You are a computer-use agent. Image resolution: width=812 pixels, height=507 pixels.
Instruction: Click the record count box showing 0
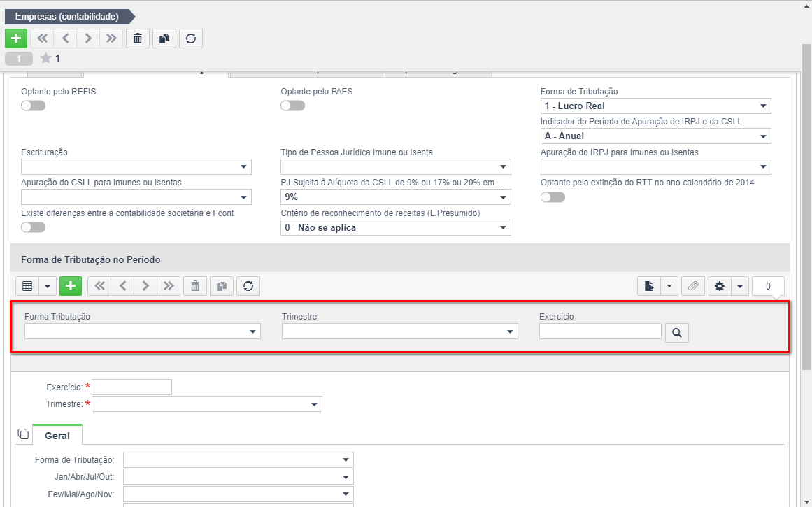768,286
